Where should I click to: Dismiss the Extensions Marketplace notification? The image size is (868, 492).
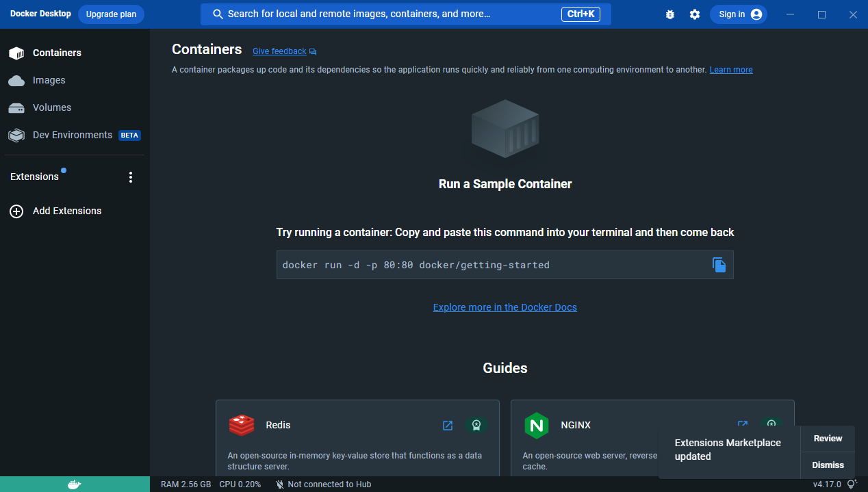828,465
